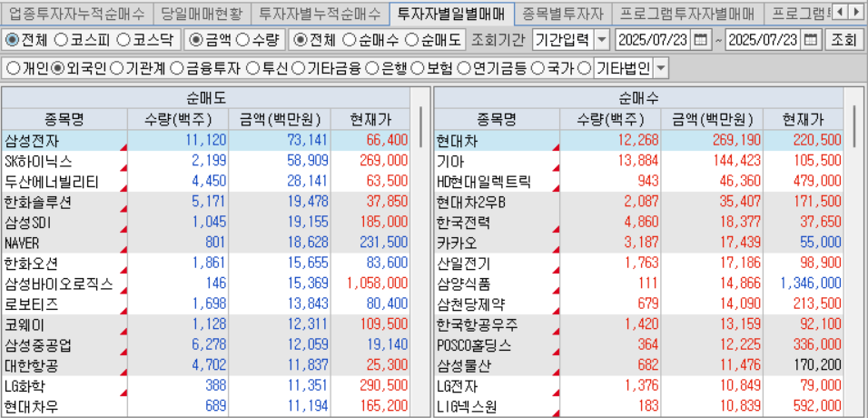This screenshot has height=418, width=868.
Task: Select 삼성바이오로직스 stock row
Action: point(206,284)
